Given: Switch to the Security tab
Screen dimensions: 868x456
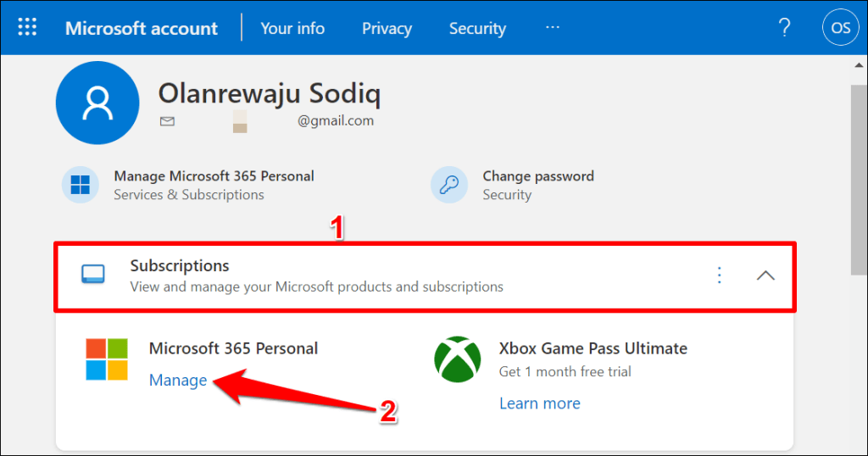Looking at the screenshot, I should point(477,28).
